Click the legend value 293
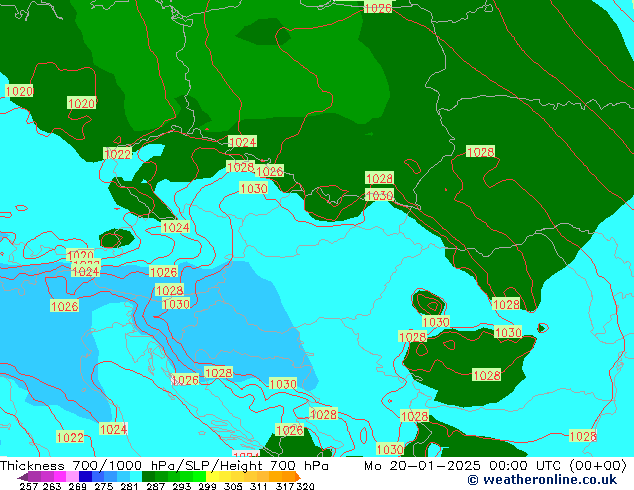The height and width of the screenshot is (490, 634). coord(182,486)
